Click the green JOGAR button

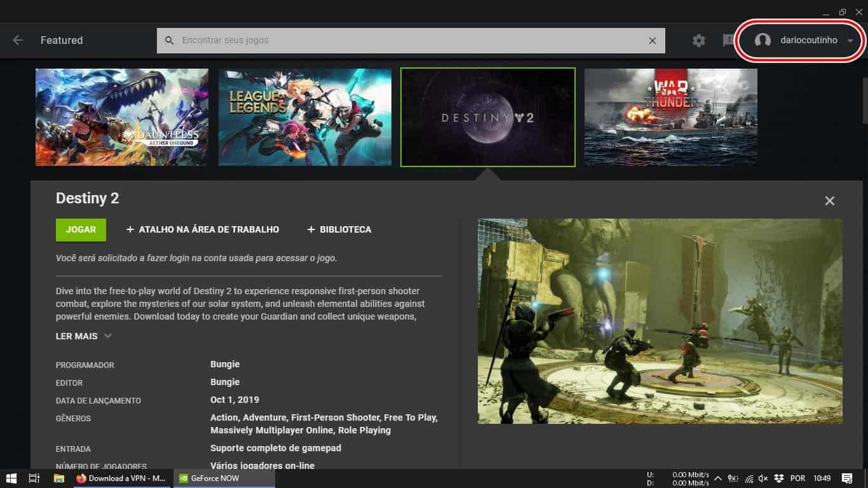[x=81, y=229]
